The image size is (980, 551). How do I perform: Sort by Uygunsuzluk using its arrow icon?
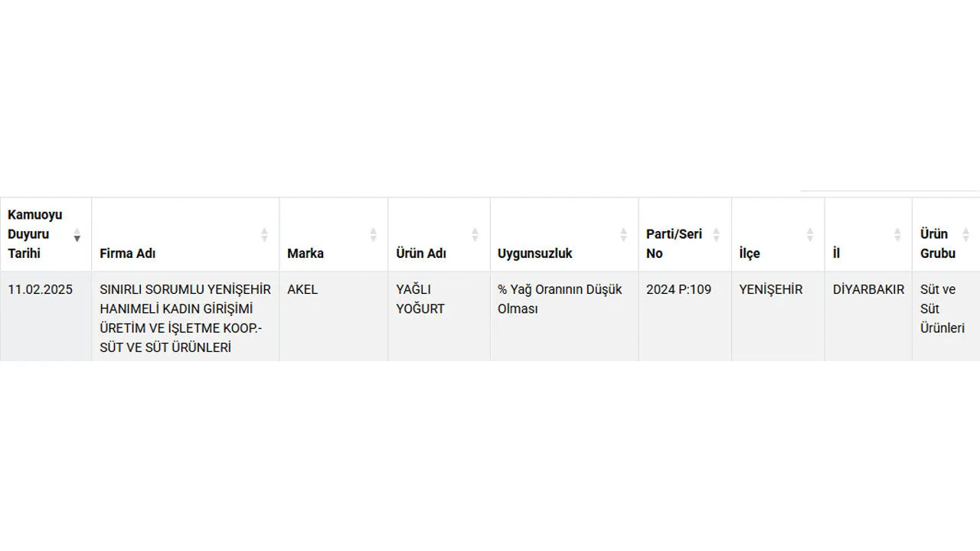pyautogui.click(x=623, y=234)
